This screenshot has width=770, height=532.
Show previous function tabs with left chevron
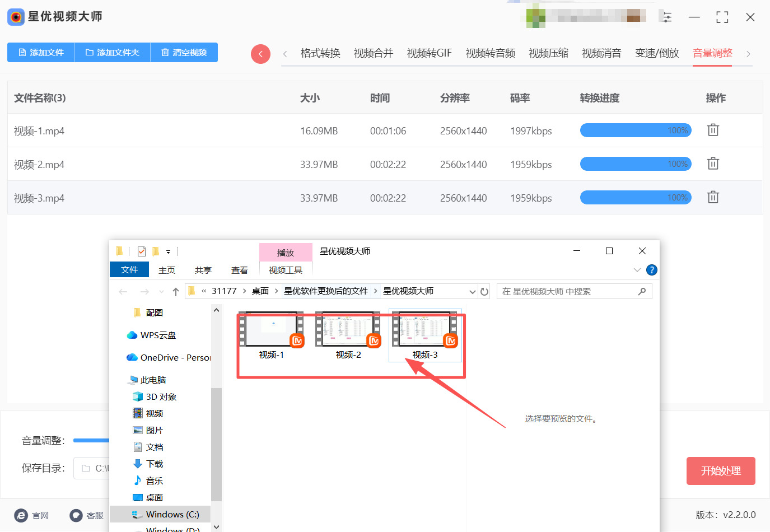pos(285,54)
